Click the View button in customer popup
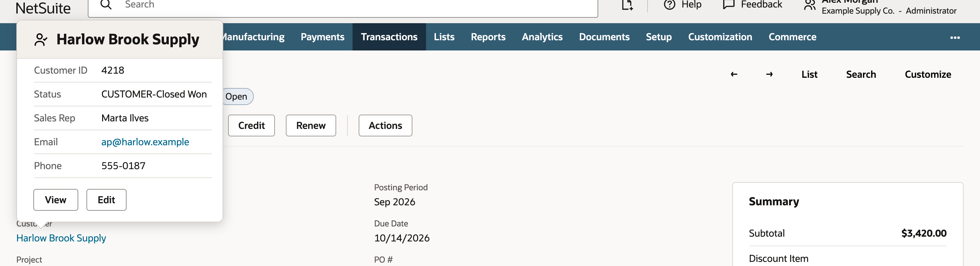Screen dimensions: 980x266 click(55, 200)
